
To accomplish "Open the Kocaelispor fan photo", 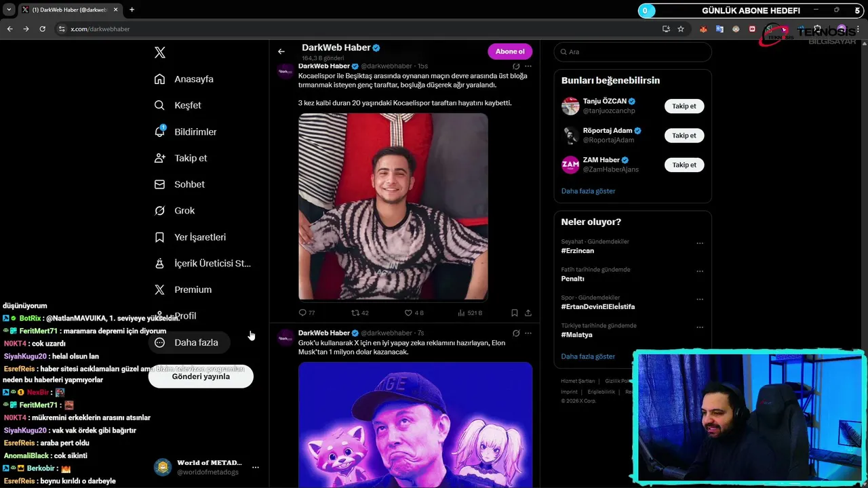I will [x=393, y=207].
